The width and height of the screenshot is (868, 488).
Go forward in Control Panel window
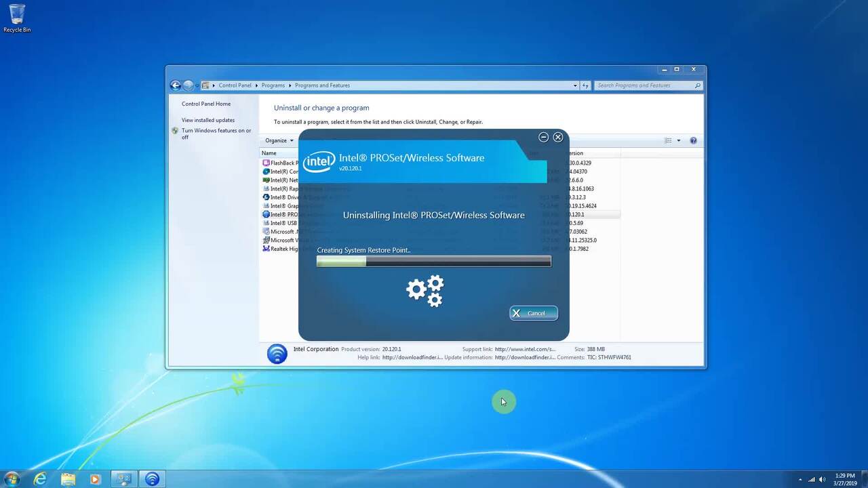[189, 85]
